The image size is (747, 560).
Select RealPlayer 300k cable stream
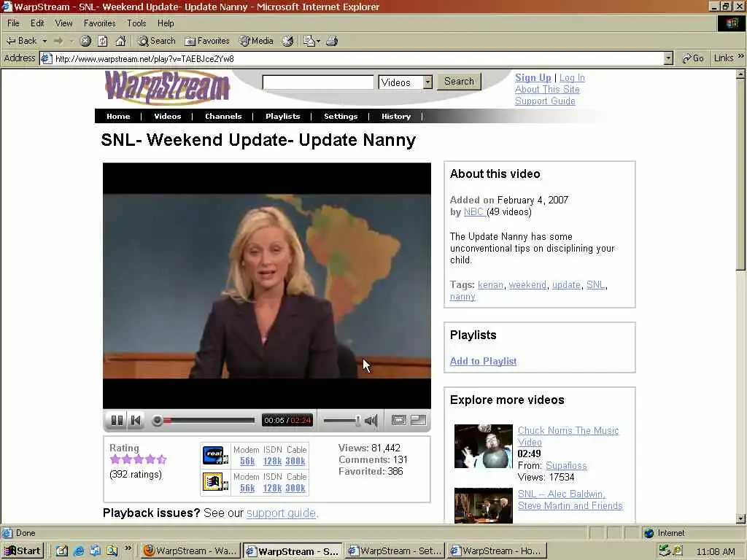point(295,461)
